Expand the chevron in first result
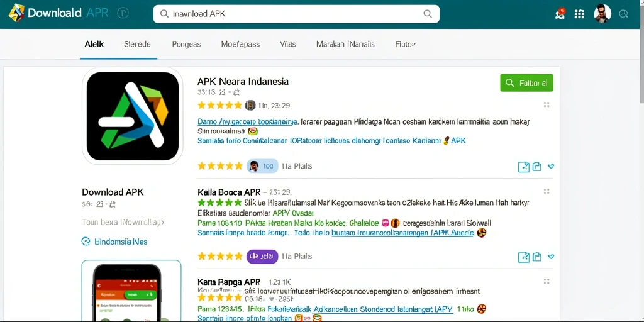Viewport: 644px width, 322px height. (x=551, y=166)
